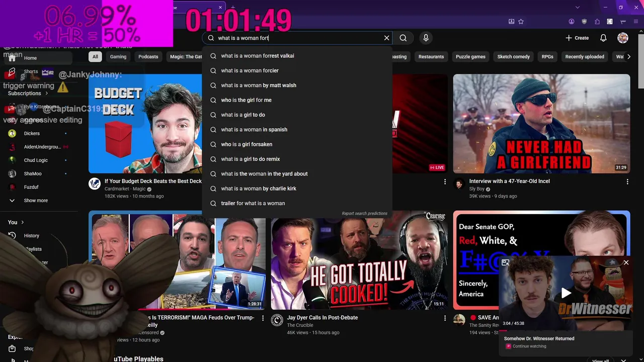The height and width of the screenshot is (362, 644).
Task: Open the uBlock Origin shield extension
Action: click(584, 22)
